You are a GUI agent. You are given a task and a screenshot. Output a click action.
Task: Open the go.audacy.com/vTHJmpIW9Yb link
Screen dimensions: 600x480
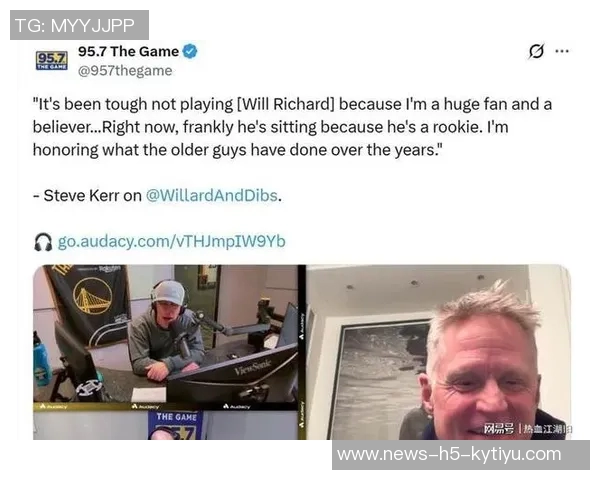pos(171,242)
